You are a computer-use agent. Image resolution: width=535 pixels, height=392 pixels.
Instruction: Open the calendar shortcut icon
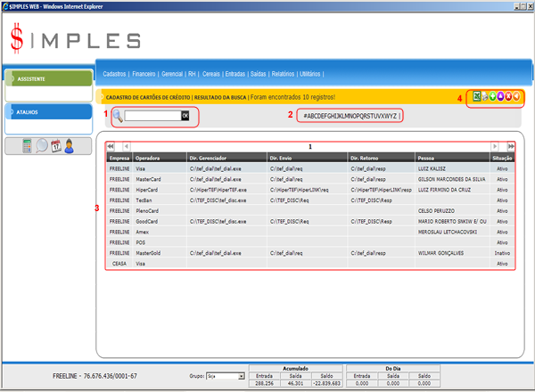[x=55, y=146]
